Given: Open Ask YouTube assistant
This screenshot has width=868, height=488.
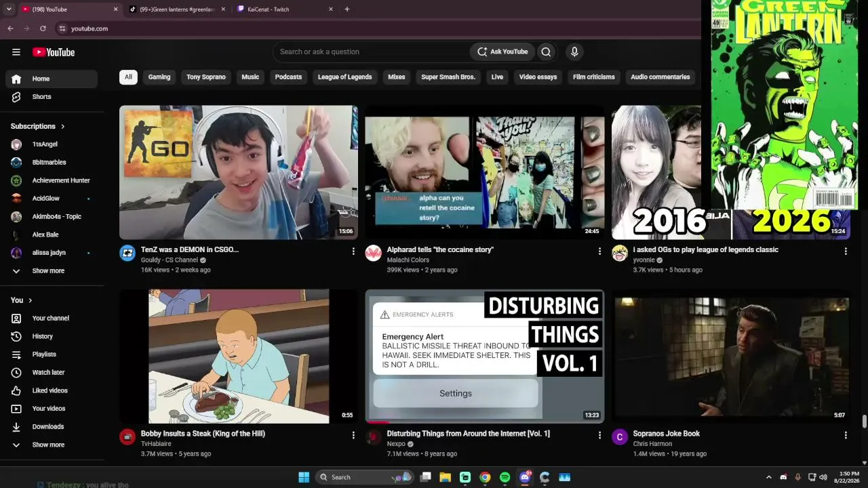Looking at the screenshot, I should [502, 52].
